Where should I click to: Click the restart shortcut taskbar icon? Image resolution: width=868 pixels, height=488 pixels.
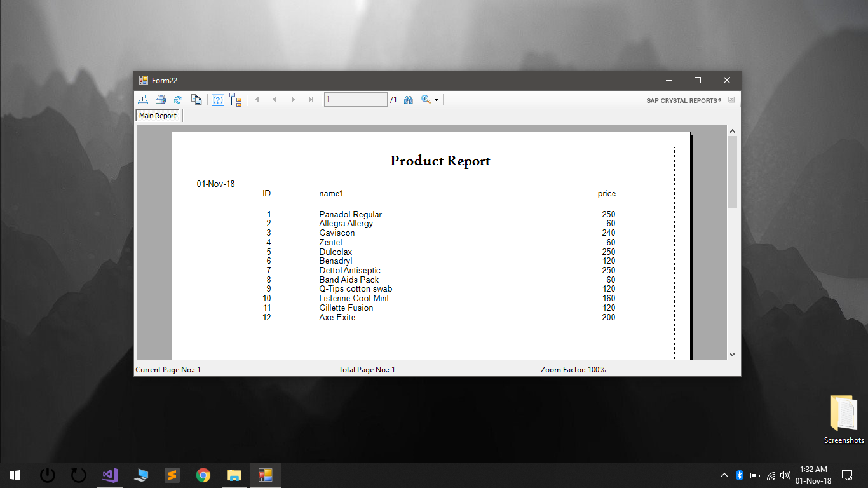pyautogui.click(x=78, y=475)
